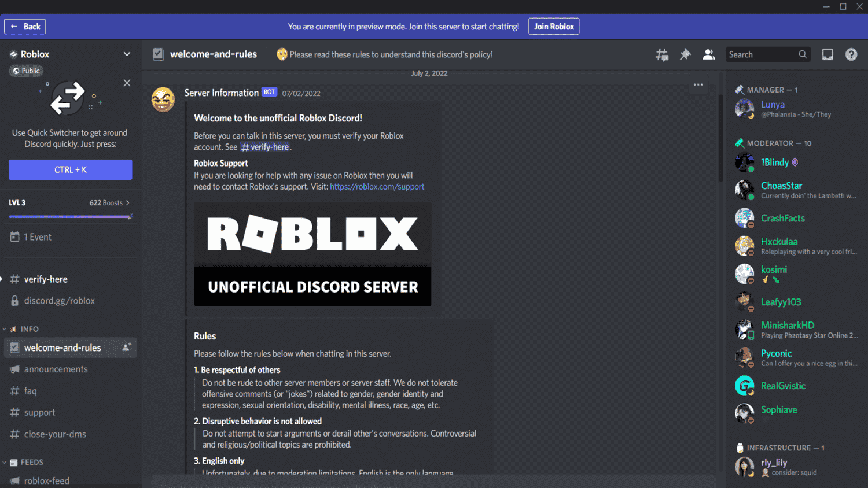Click the Public server badge
868x488 pixels.
pyautogui.click(x=26, y=71)
